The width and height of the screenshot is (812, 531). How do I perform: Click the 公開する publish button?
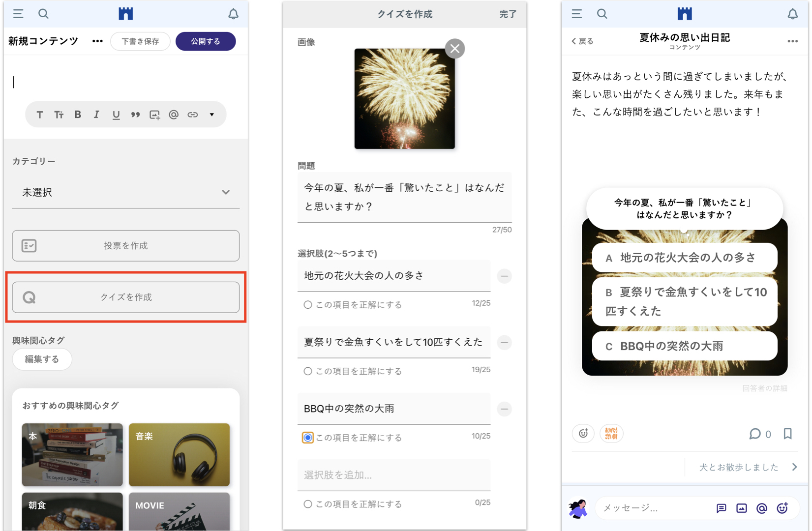click(206, 41)
